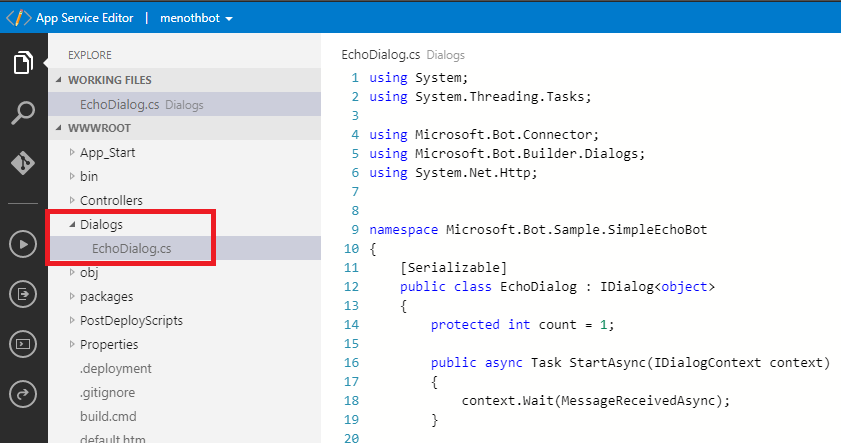841x443 pixels.
Task: Select EchoDialog.cs in working files
Action: (x=185, y=105)
